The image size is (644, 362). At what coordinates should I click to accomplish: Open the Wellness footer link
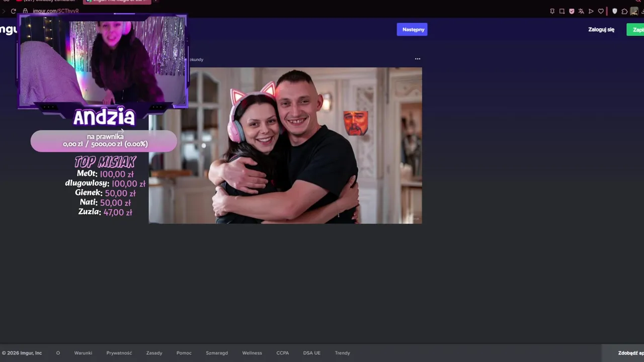[252, 353]
